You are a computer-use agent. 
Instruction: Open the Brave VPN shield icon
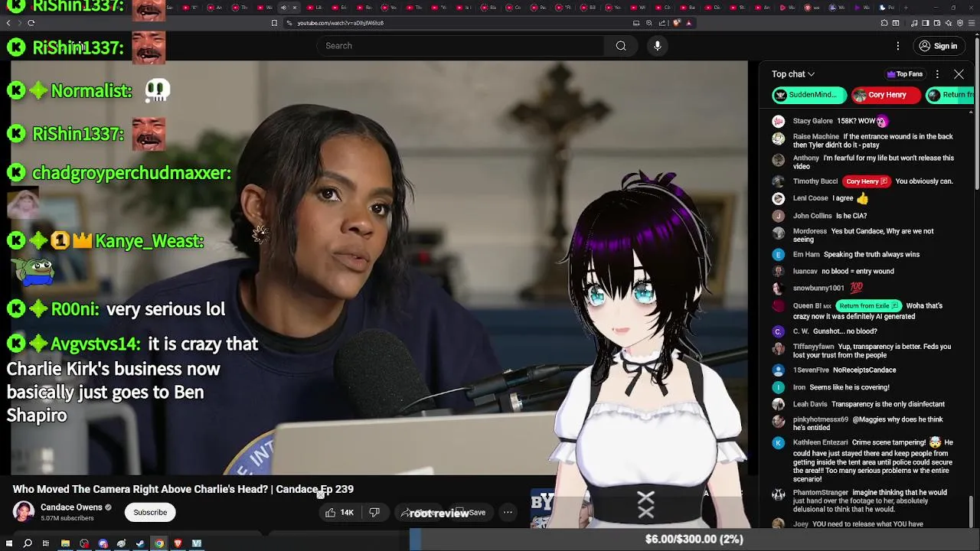coord(960,23)
